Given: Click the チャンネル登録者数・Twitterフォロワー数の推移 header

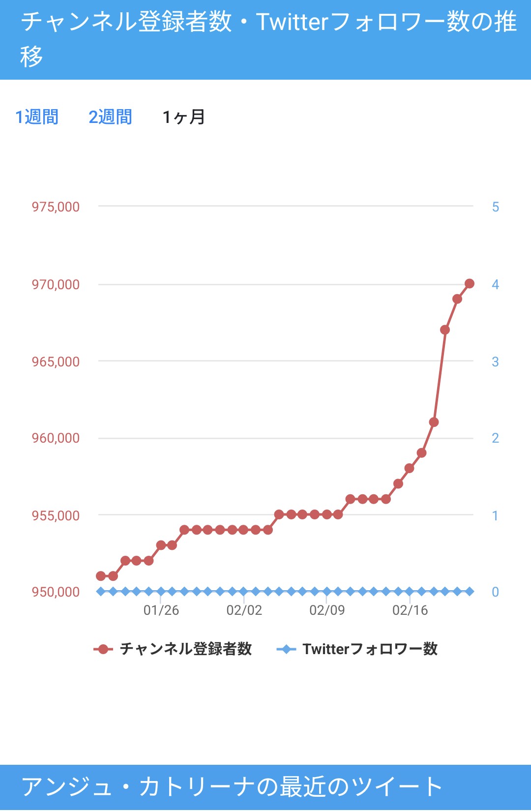Looking at the screenshot, I should coord(265,39).
